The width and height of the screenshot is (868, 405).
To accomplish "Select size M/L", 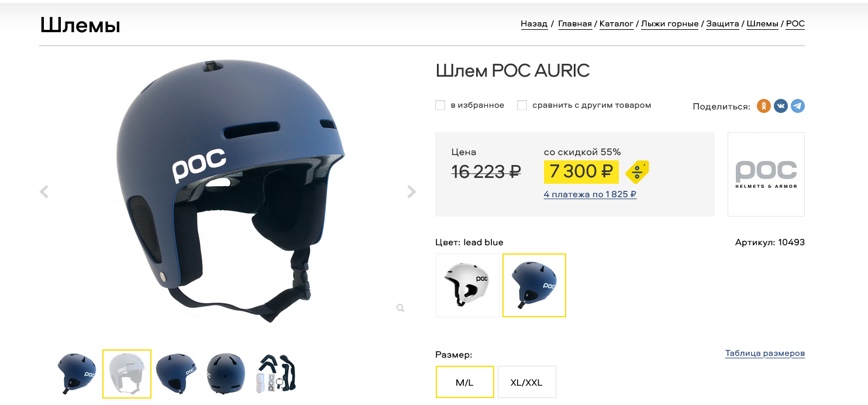I will click(x=464, y=382).
